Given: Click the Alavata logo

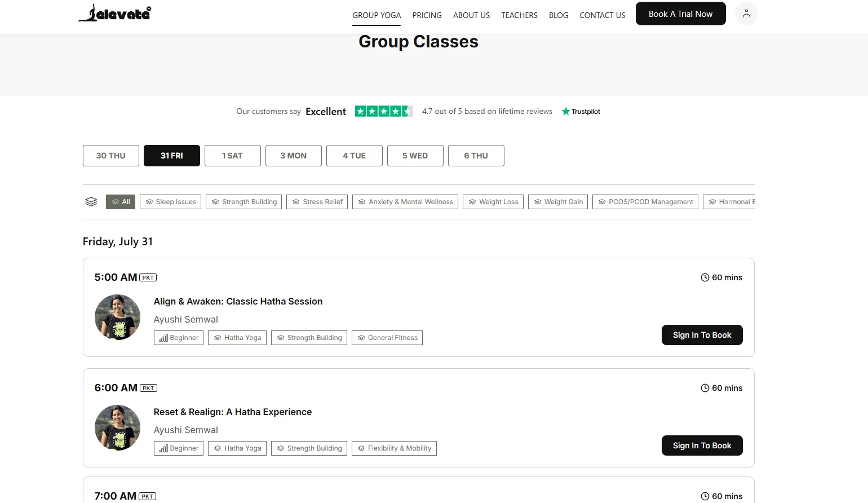Looking at the screenshot, I should (114, 13).
